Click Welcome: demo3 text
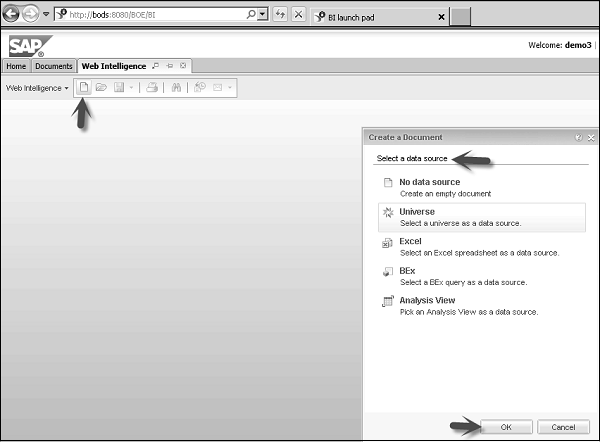 tap(559, 45)
